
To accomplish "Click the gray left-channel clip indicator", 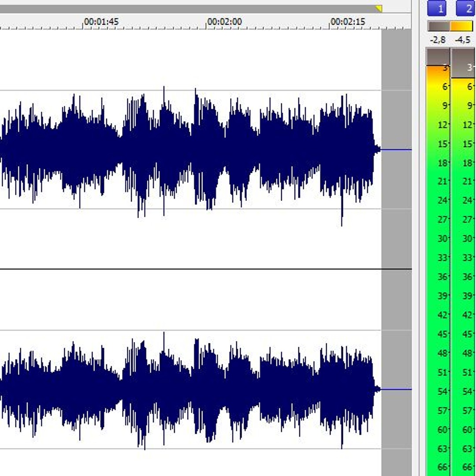I will coord(439,26).
